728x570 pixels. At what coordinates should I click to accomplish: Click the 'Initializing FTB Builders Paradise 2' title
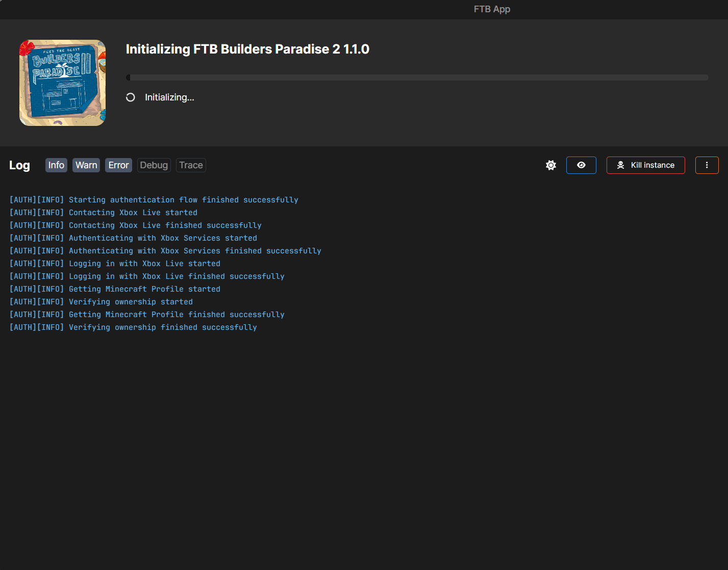coord(247,49)
